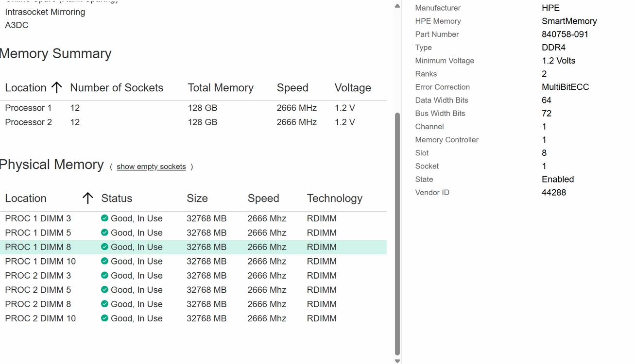Screen dimensions: 635x364
Task: Click the show empty sockets link
Action: coord(151,166)
